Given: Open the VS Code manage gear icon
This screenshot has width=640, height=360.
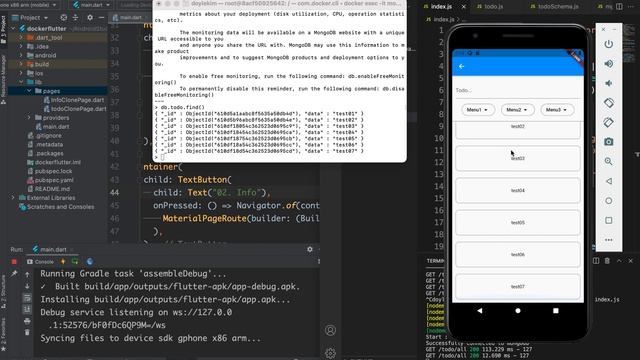Looking at the screenshot, I should click(x=330, y=353).
